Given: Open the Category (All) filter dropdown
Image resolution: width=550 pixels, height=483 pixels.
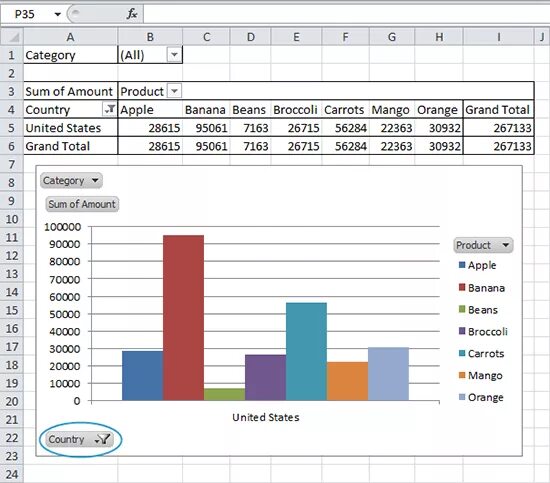Looking at the screenshot, I should tap(174, 55).
